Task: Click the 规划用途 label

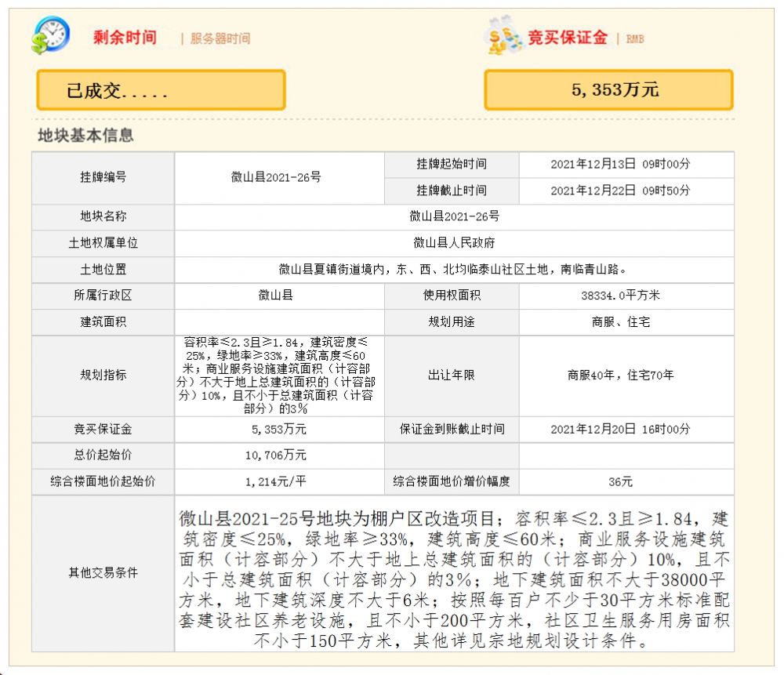Action: tap(452, 322)
